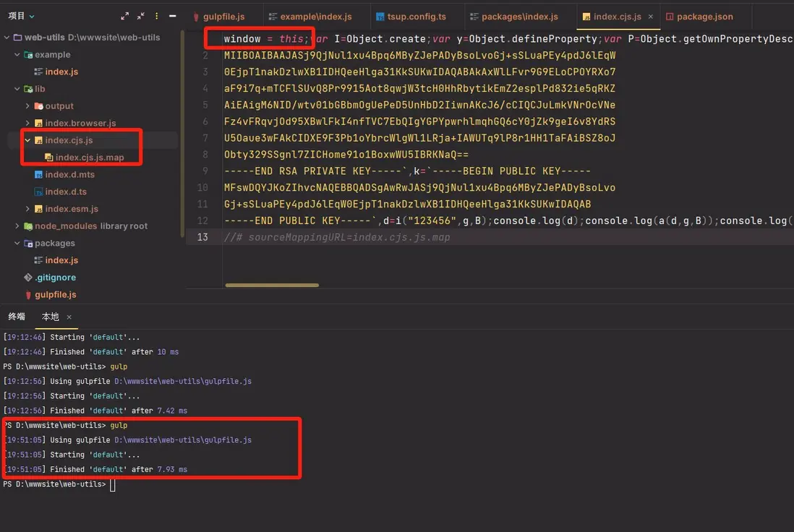Select the Terminal tool window label

click(x=16, y=317)
